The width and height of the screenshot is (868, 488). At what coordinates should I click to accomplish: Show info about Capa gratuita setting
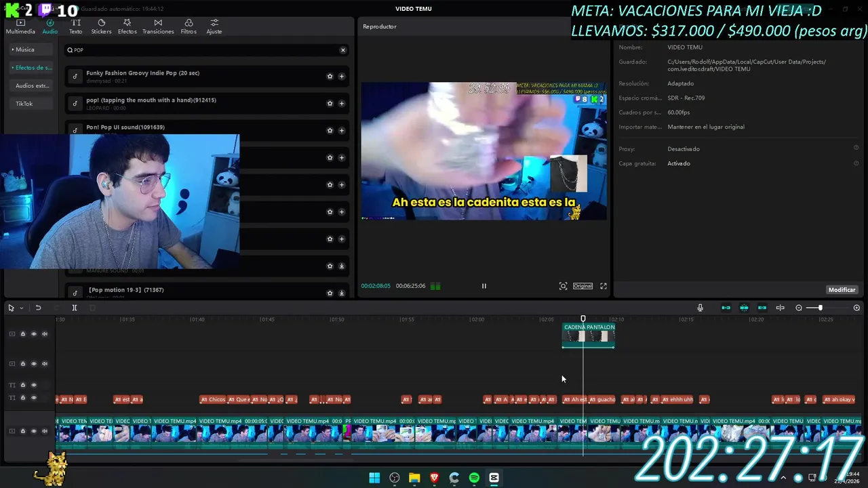[x=856, y=163]
